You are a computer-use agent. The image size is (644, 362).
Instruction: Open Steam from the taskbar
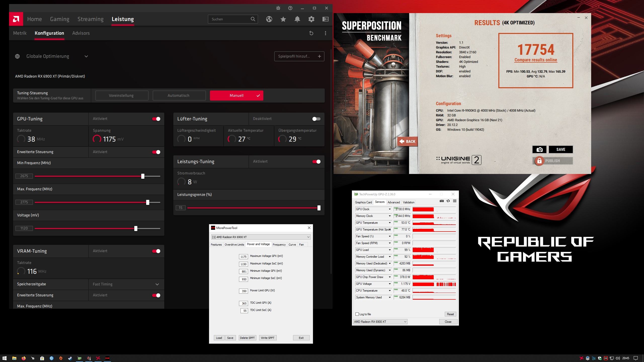coord(70,358)
